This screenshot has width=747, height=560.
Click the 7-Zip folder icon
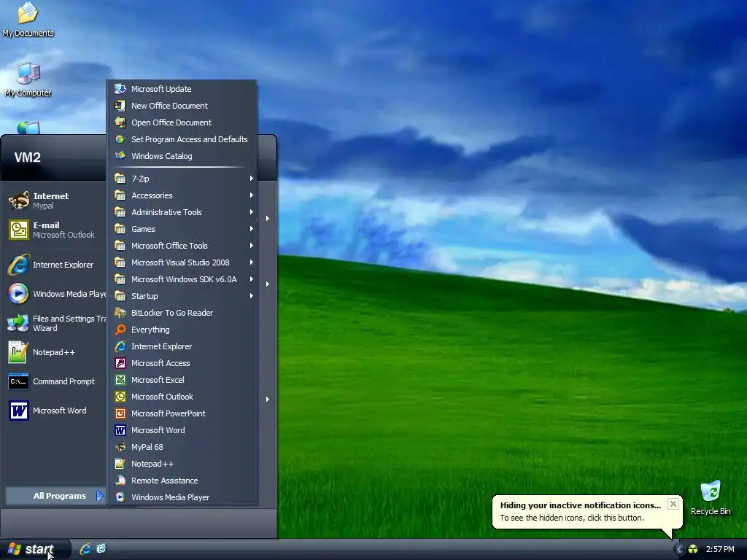point(120,179)
